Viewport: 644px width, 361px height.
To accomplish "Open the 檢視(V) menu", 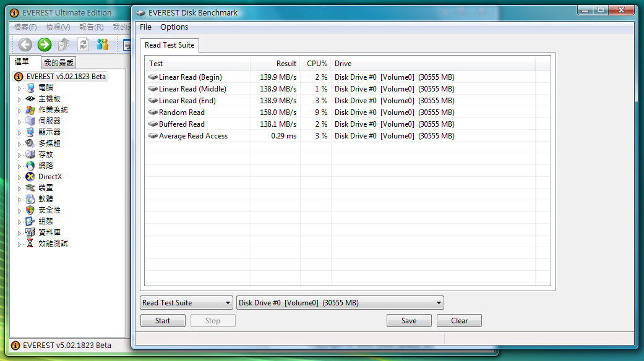I will pyautogui.click(x=58, y=27).
